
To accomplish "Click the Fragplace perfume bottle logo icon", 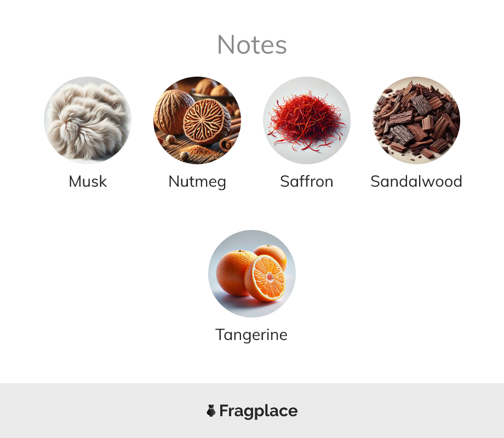I will coord(211,411).
